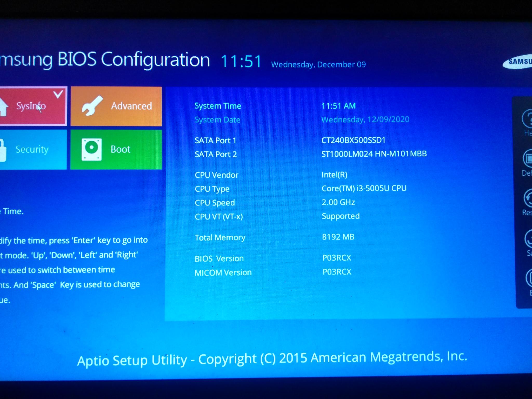
Task: Open Help from the right sidebar
Action: [x=527, y=123]
